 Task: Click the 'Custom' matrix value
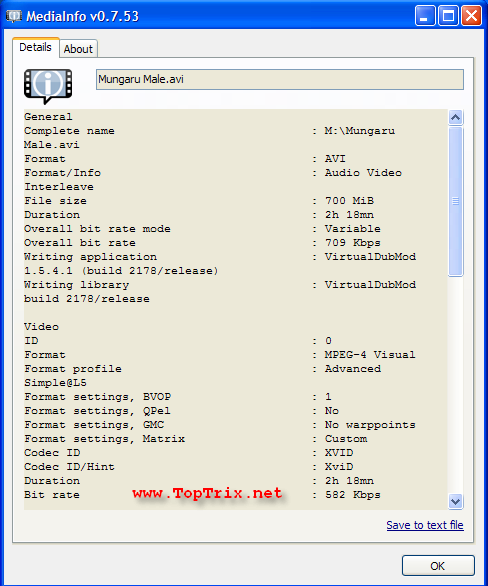346,439
